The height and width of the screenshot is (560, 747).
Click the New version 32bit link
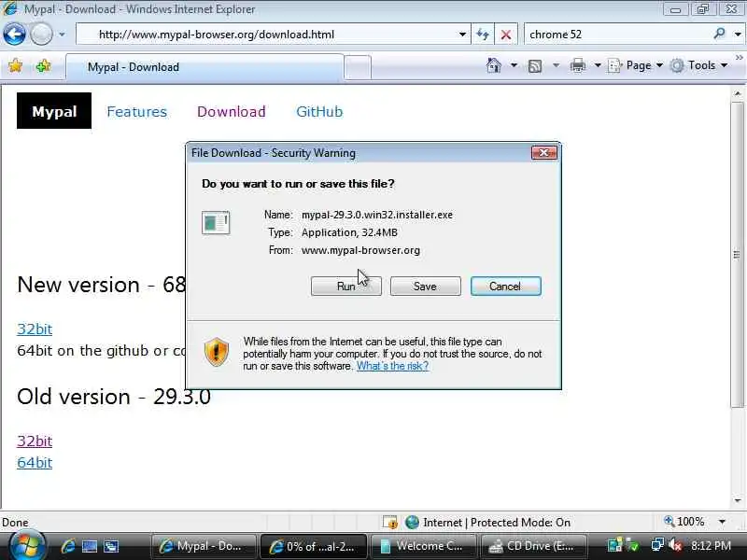tap(35, 329)
